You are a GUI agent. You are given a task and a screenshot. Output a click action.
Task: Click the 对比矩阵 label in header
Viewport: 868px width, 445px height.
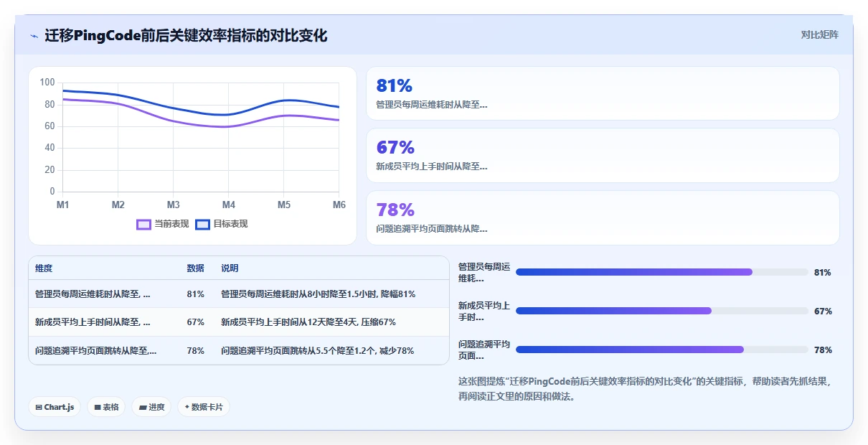pyautogui.click(x=820, y=34)
